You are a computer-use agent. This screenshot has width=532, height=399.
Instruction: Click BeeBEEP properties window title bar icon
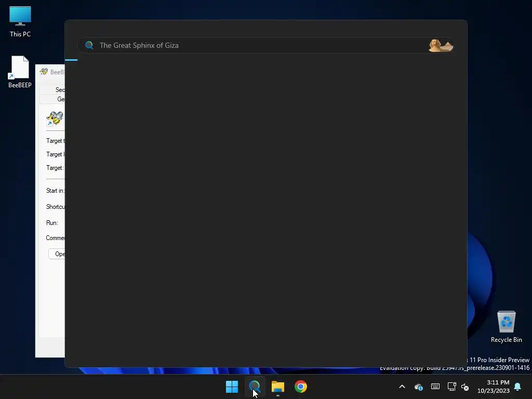click(44, 72)
